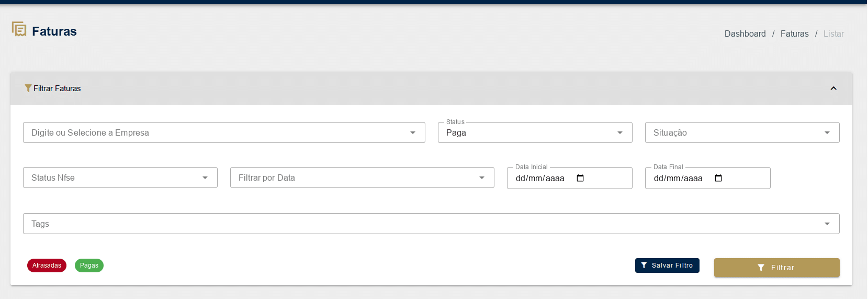This screenshot has width=868, height=299.
Task: Click the Data Final date field
Action: (678, 179)
